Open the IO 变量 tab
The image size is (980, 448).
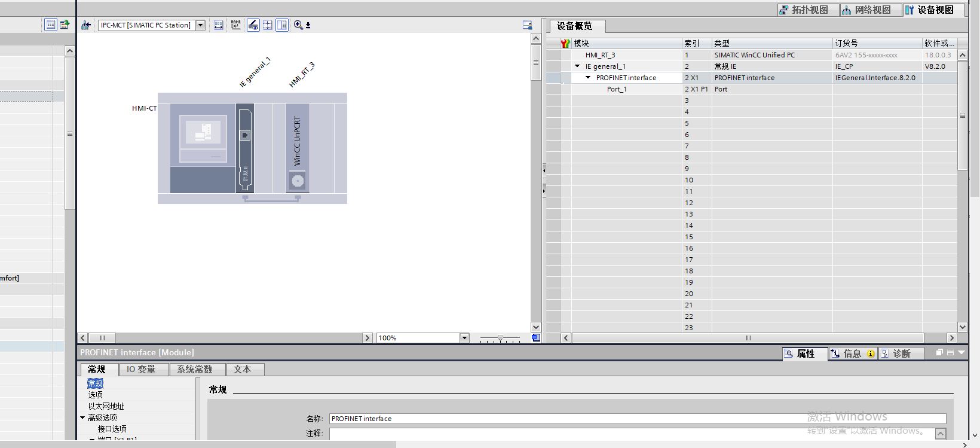click(x=140, y=369)
